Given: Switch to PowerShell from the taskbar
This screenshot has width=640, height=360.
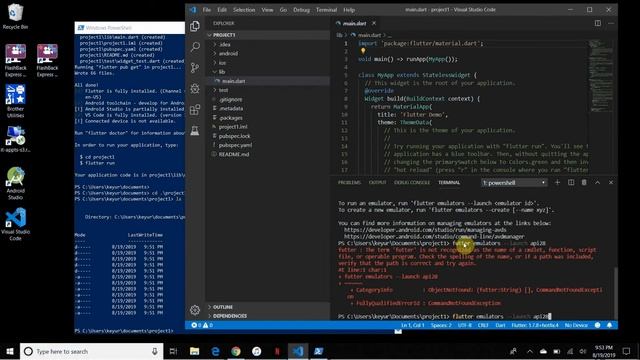Looking at the screenshot, I should coord(318,351).
